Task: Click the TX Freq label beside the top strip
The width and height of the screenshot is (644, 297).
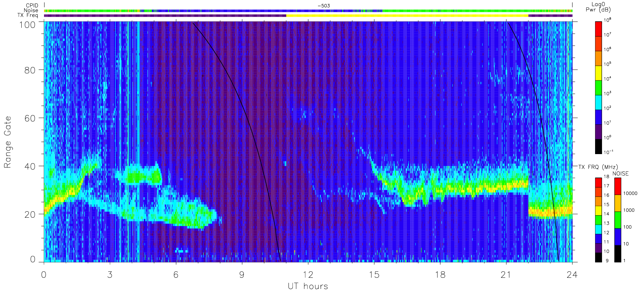Action: coord(28,15)
